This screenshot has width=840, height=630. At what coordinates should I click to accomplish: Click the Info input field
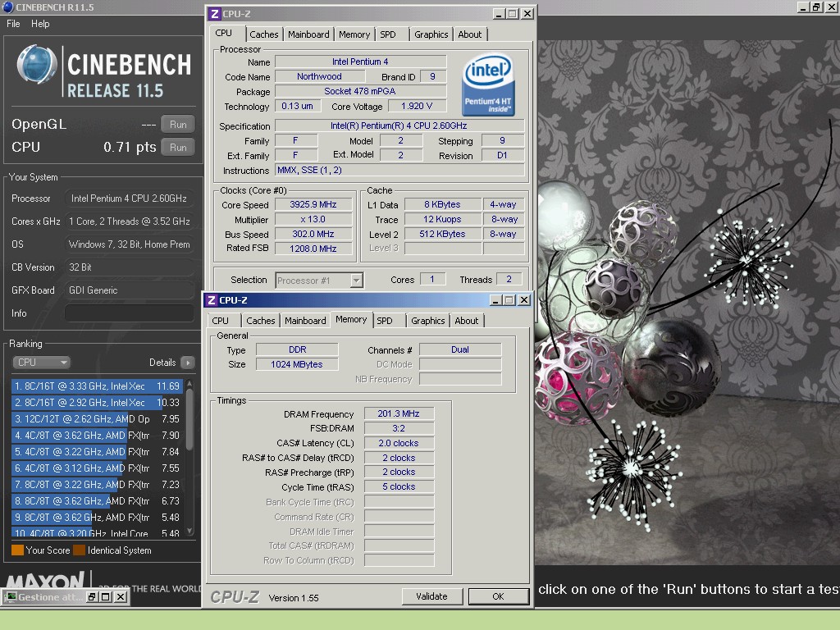(x=129, y=313)
